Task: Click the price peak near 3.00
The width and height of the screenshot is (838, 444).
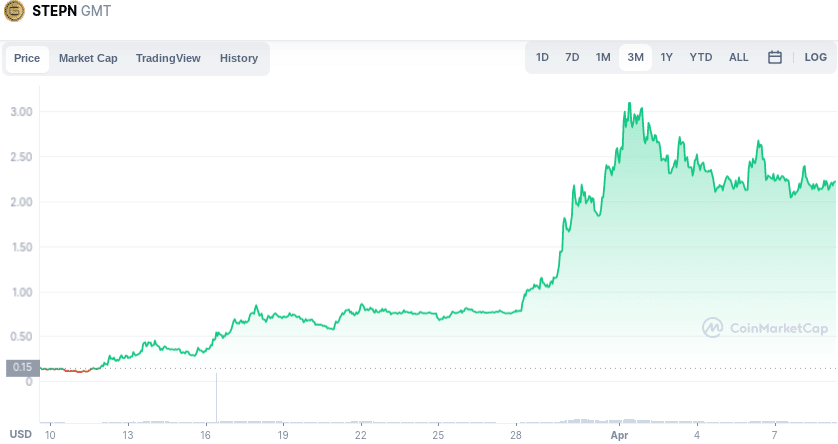Action: pos(628,103)
